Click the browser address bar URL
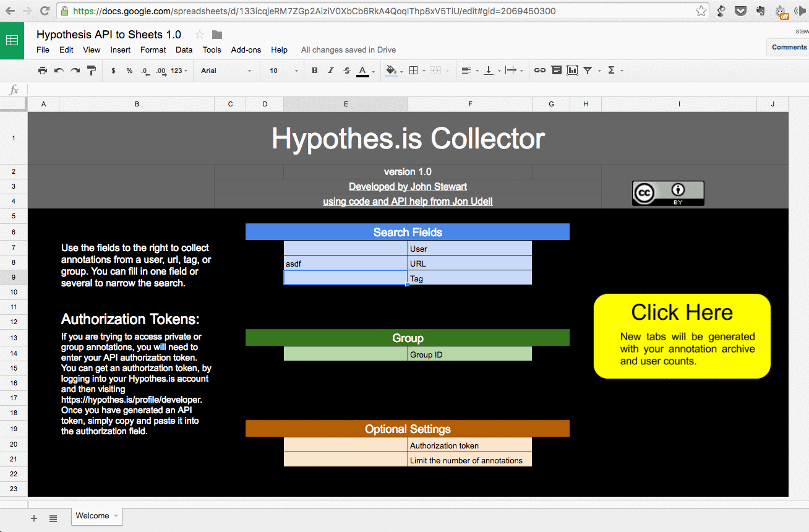This screenshot has width=809, height=532. tap(314, 11)
